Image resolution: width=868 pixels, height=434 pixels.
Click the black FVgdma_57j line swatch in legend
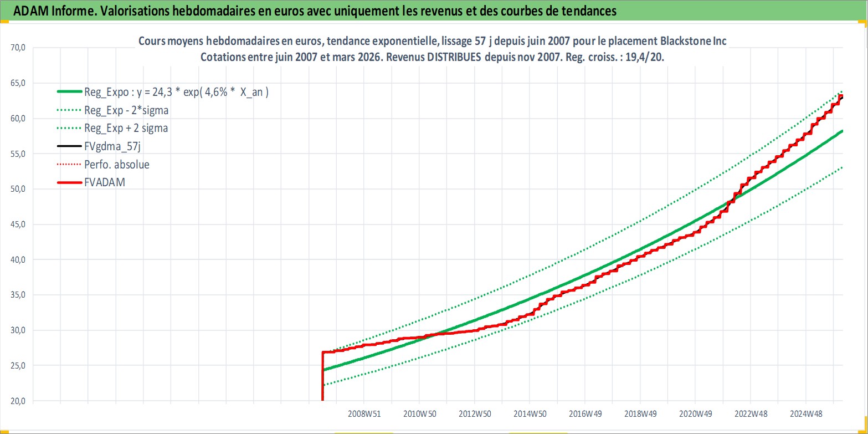coord(69,147)
